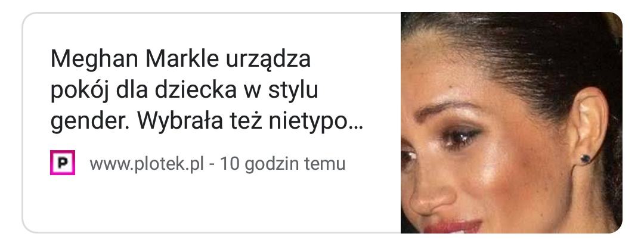The width and height of the screenshot is (644, 249).
Task: Click the earring in the thumbnail photo
Action: [586, 158]
